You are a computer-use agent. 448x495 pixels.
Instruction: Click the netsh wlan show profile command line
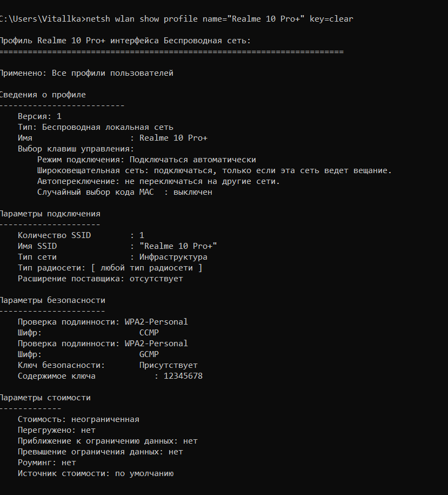177,19
